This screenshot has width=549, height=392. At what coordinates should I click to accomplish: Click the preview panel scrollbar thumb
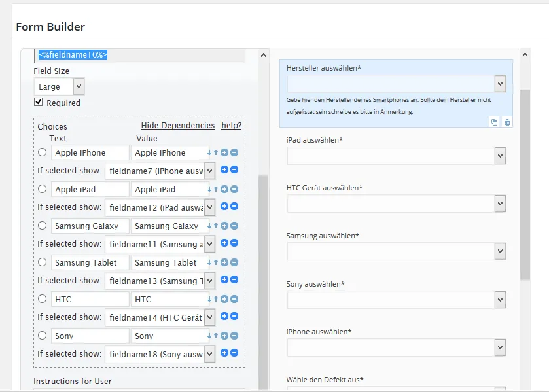tap(525, 185)
